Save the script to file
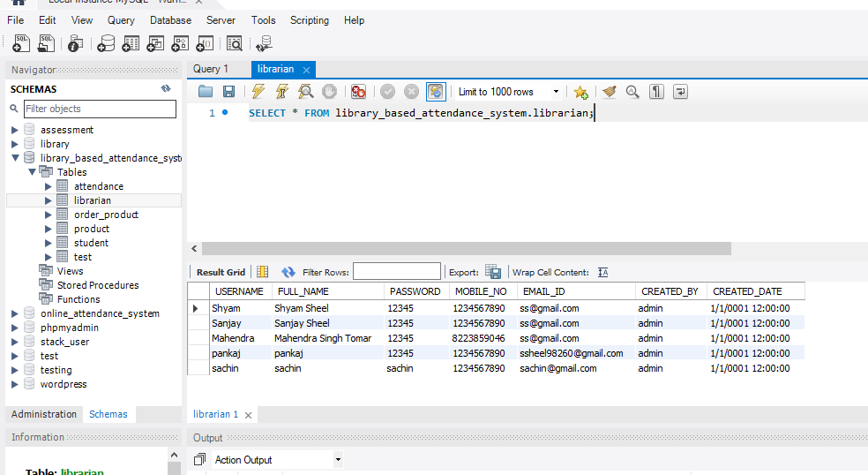868x475 pixels. 228,92
